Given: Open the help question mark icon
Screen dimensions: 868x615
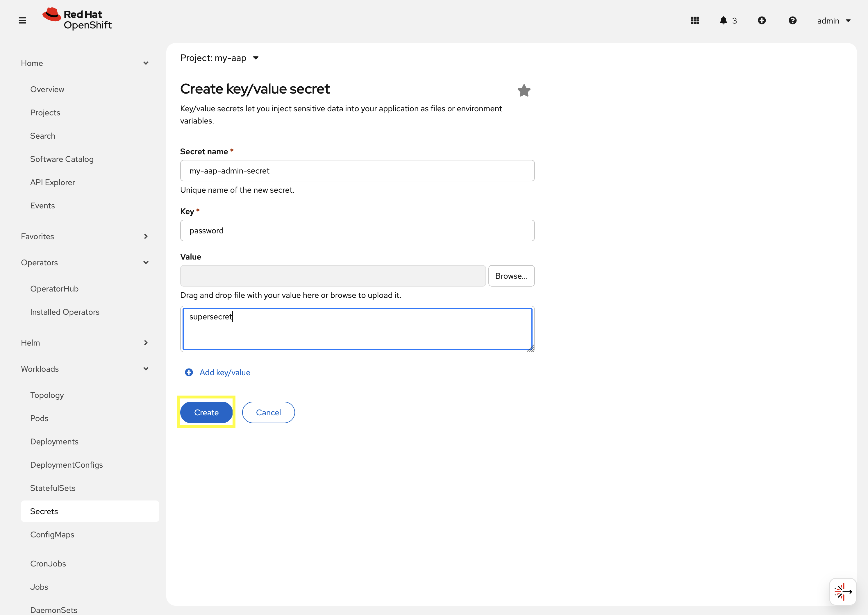Looking at the screenshot, I should coord(792,20).
